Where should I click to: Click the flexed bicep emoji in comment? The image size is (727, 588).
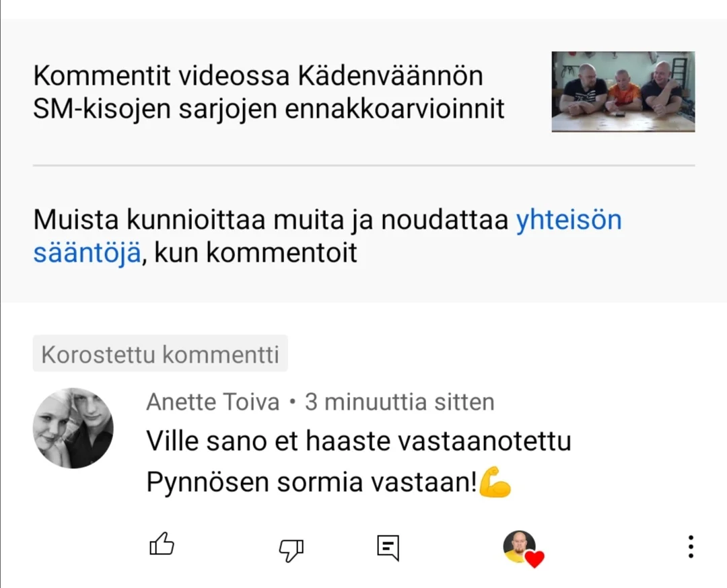click(x=495, y=482)
